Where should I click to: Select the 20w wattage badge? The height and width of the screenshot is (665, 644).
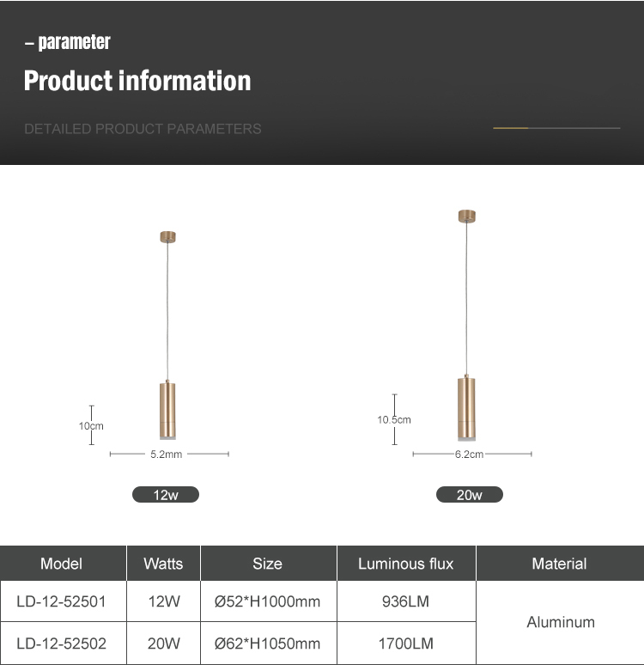coord(470,495)
